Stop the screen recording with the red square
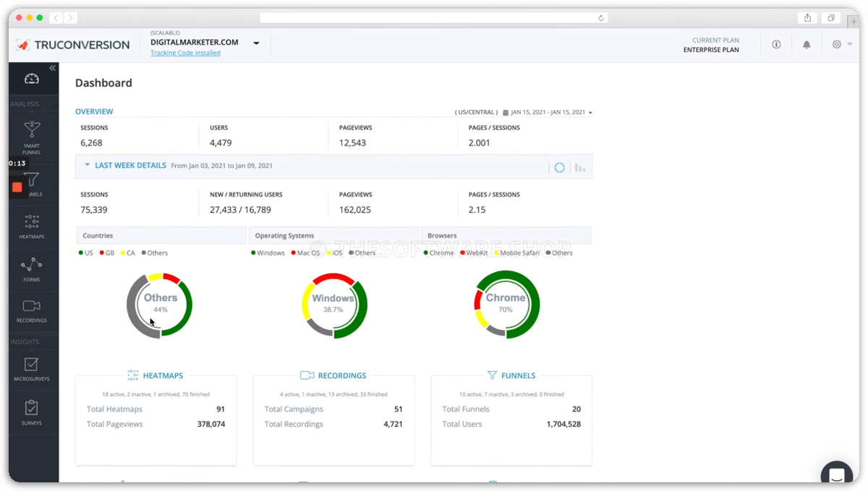 pos(17,187)
